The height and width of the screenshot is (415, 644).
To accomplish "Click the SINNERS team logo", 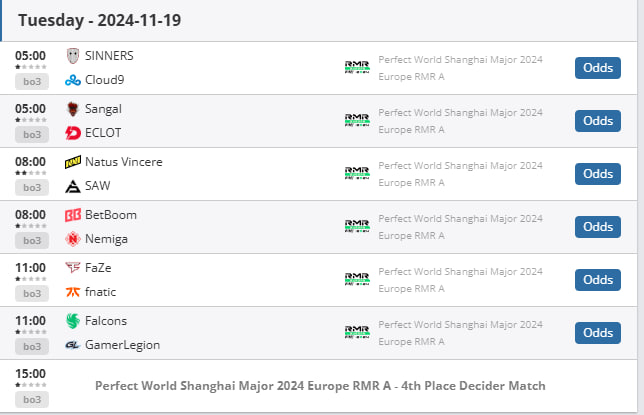I will coord(73,56).
